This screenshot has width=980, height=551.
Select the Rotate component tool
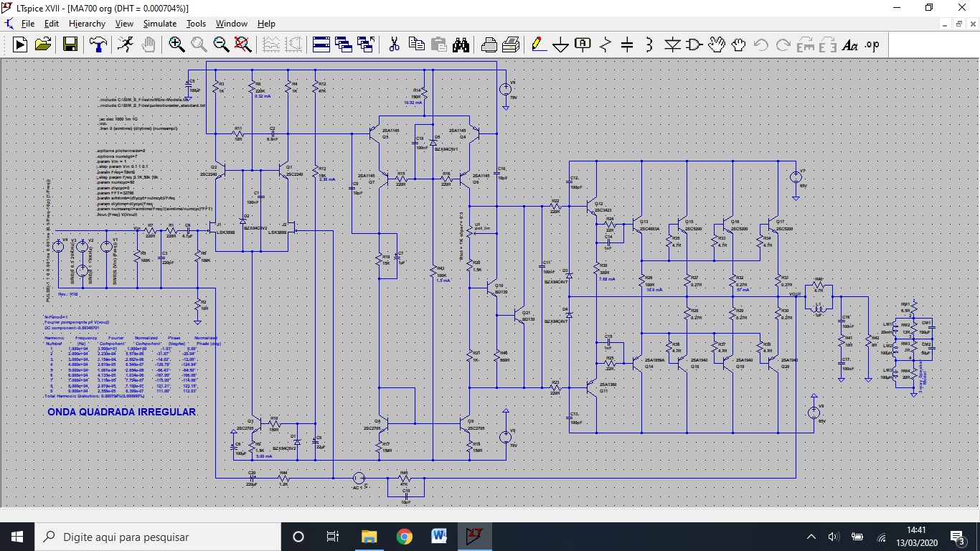[805, 44]
